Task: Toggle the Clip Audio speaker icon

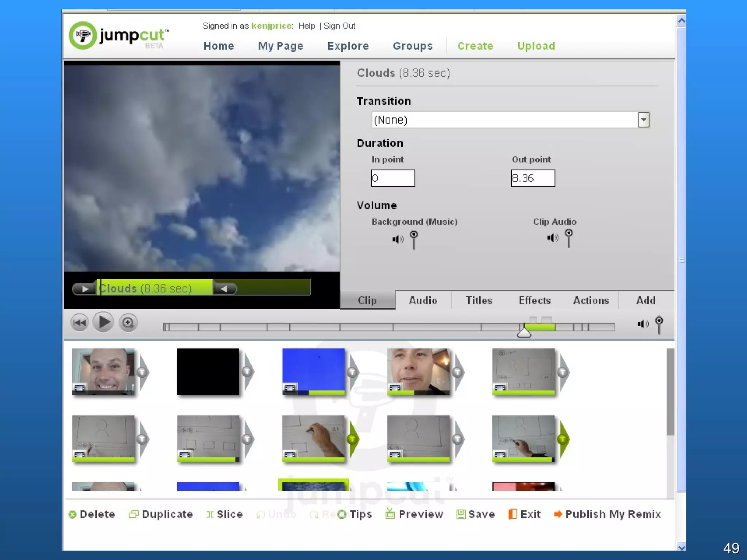Action: 552,238
